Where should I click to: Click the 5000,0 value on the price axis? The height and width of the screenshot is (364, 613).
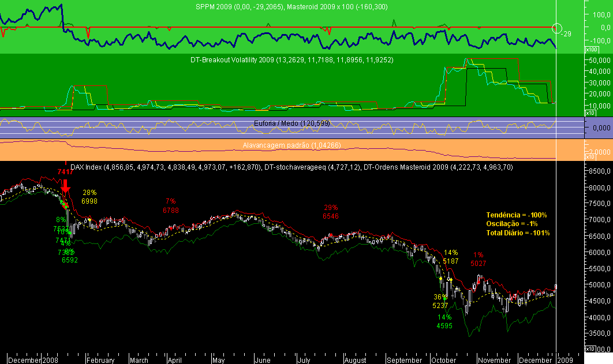(600, 285)
